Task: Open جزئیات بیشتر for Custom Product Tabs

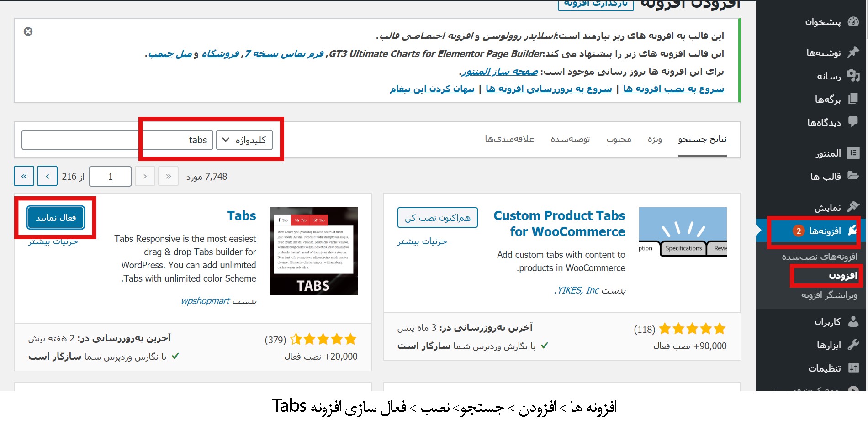Action: [422, 241]
